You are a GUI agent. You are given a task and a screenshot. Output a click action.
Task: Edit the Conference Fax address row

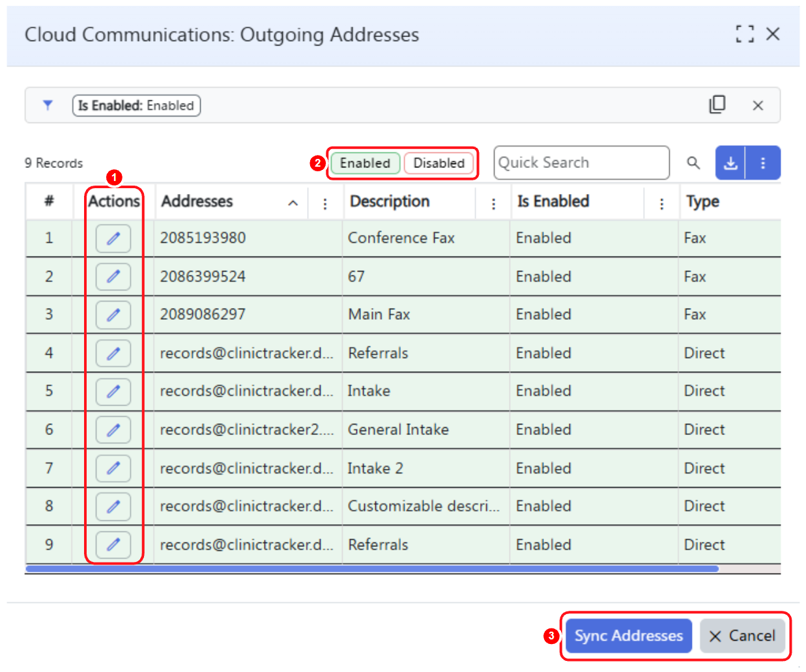tap(113, 238)
